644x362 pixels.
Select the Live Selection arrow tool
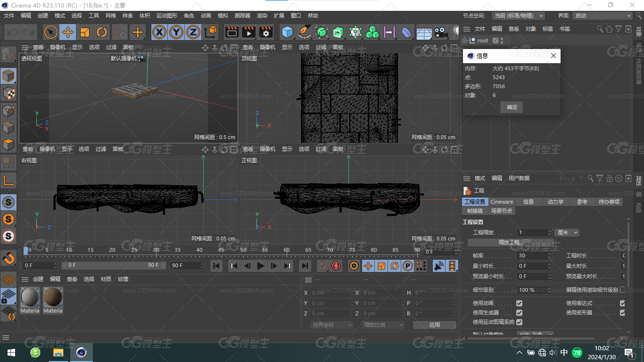[x=51, y=32]
